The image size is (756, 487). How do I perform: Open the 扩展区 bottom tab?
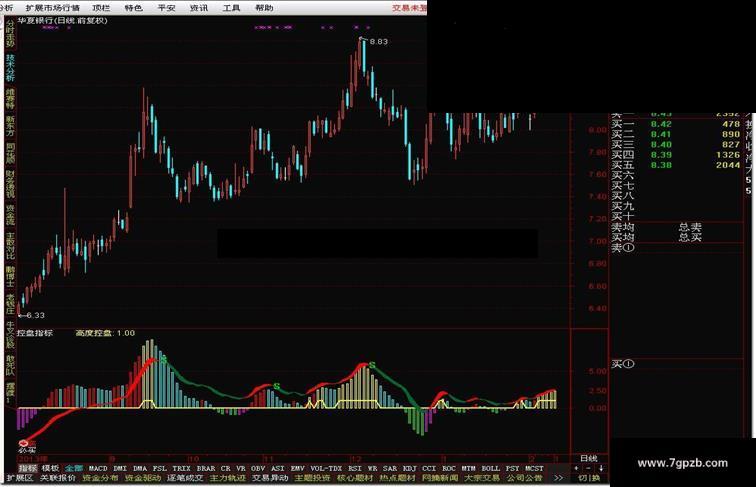coord(20,478)
